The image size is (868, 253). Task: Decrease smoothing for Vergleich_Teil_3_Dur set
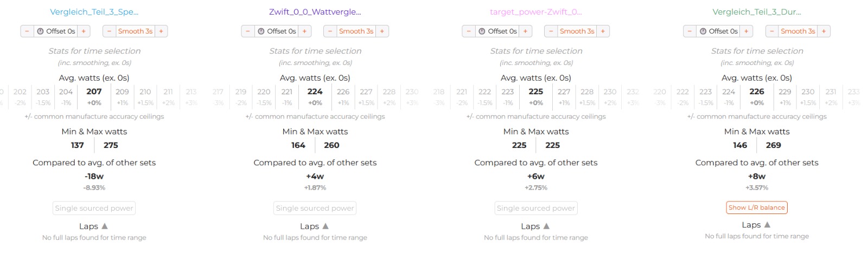[x=772, y=31]
